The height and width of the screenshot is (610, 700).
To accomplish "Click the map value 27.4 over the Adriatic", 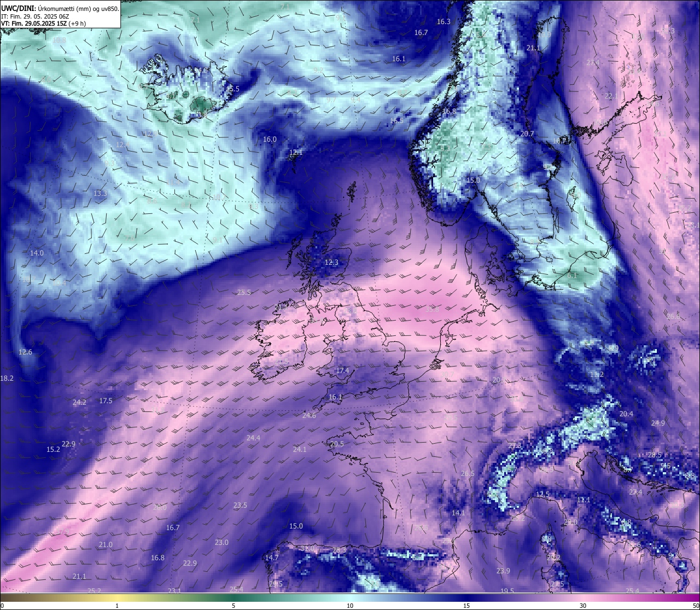I will 635,492.
